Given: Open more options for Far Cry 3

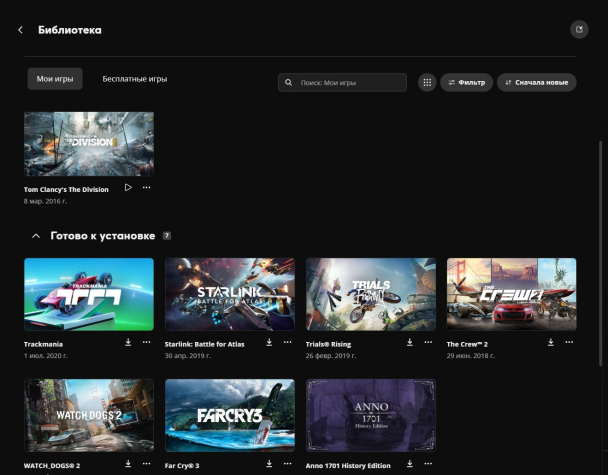Looking at the screenshot, I should [287, 464].
